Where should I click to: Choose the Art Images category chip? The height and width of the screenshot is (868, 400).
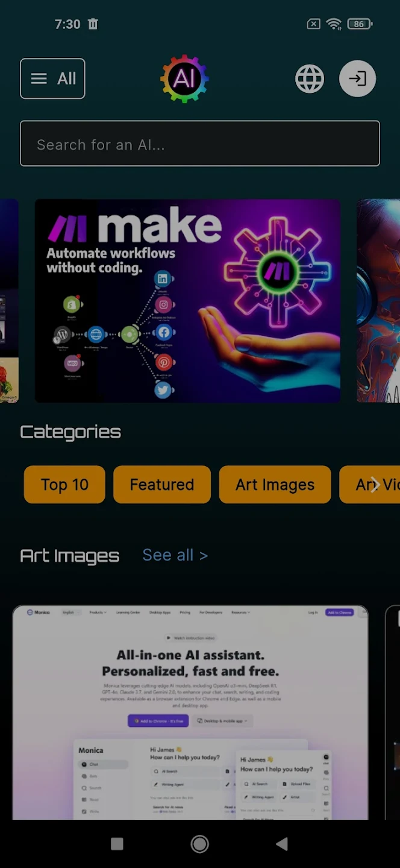tap(275, 485)
